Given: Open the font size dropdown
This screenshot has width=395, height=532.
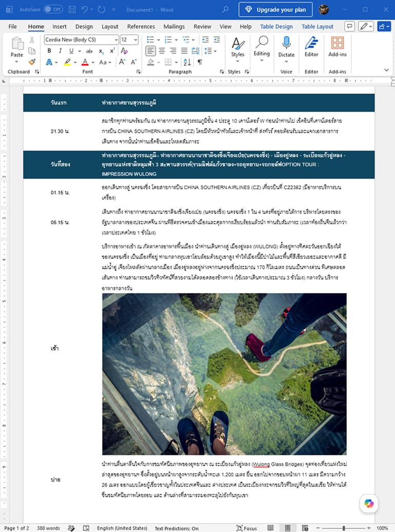Looking at the screenshot, I should (136, 40).
